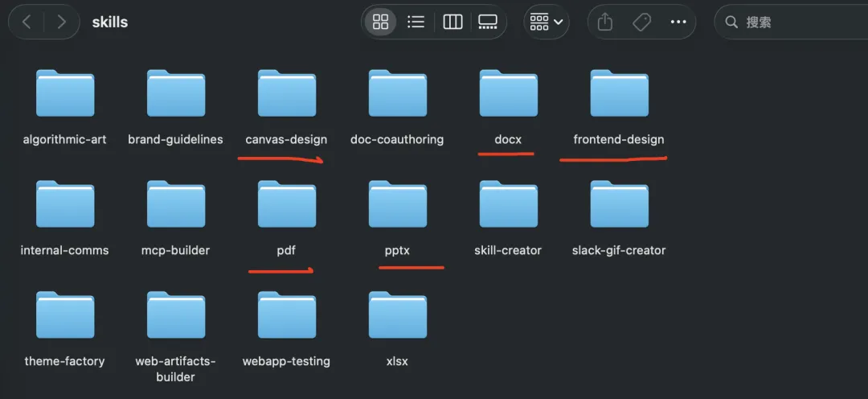Switch to icon grid view
The width and height of the screenshot is (868, 399).
coord(381,23)
